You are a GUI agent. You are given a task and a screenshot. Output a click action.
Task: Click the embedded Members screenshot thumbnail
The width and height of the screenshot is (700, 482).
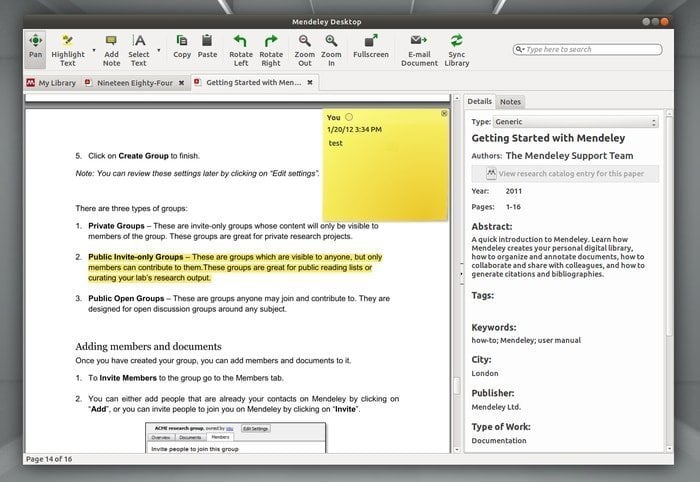pos(235,438)
